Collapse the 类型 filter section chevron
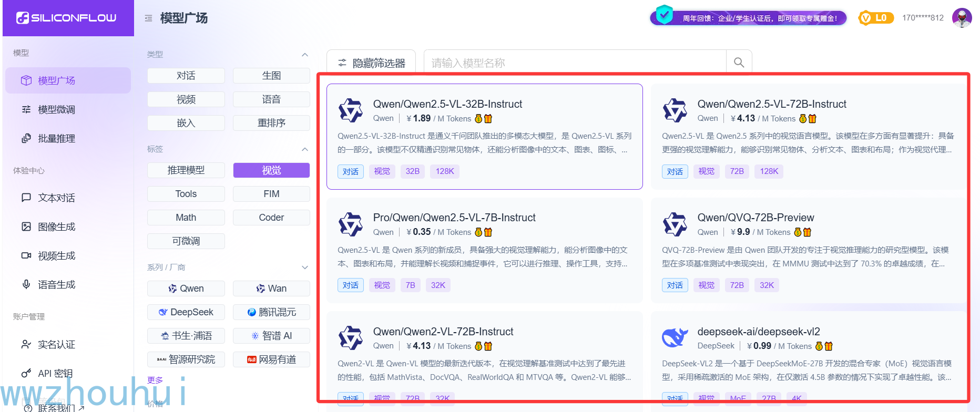 tap(305, 55)
